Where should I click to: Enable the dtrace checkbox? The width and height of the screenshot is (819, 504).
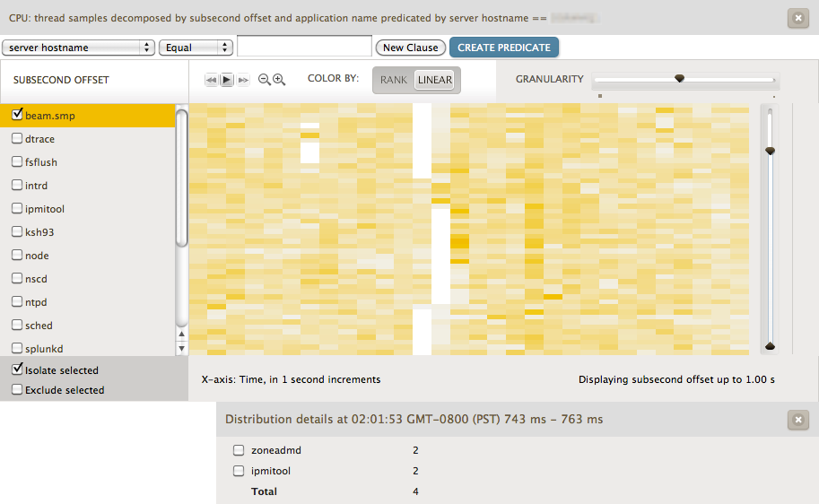(x=17, y=139)
